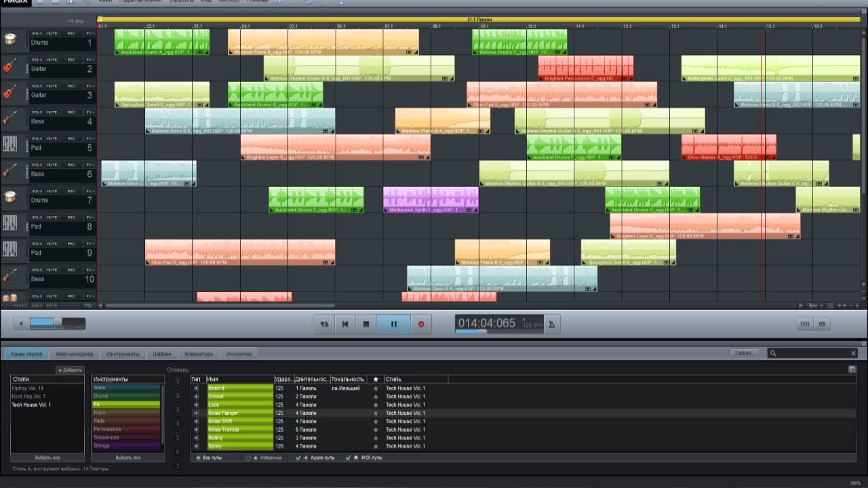
Task: Click the icon at top right of loop table
Action: click(852, 369)
